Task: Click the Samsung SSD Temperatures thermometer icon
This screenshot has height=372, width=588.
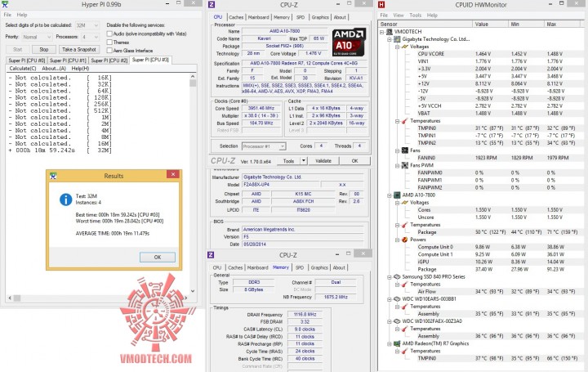Action: 405,285
